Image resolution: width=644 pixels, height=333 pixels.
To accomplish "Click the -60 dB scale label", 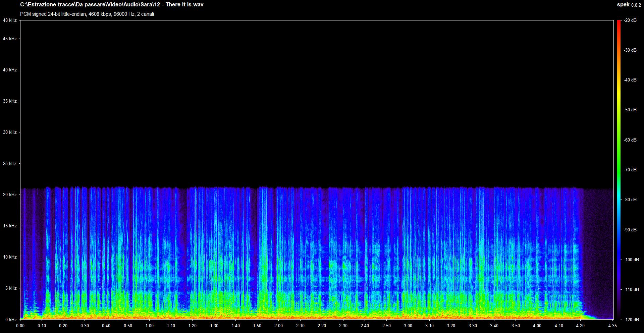I will click(x=630, y=140).
